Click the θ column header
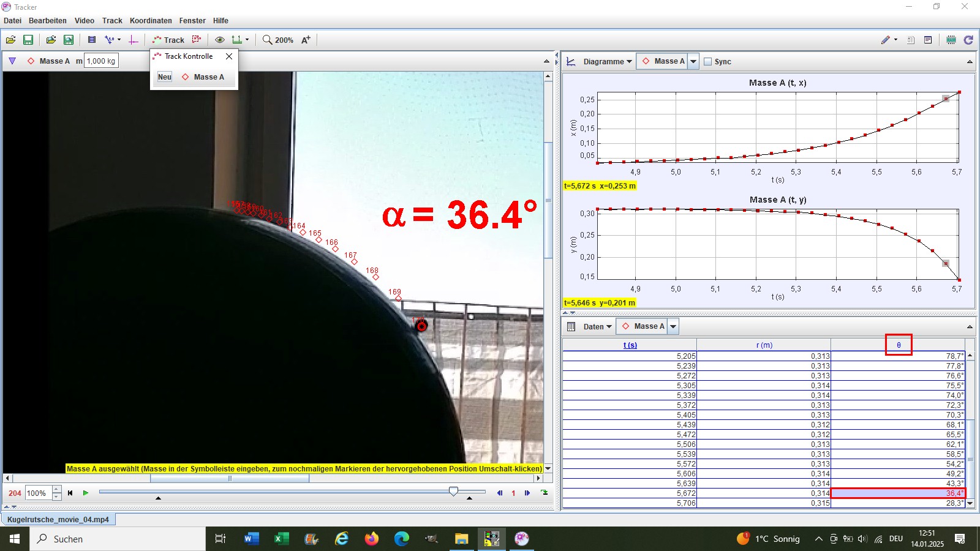Image resolution: width=980 pixels, height=551 pixels. tap(899, 345)
